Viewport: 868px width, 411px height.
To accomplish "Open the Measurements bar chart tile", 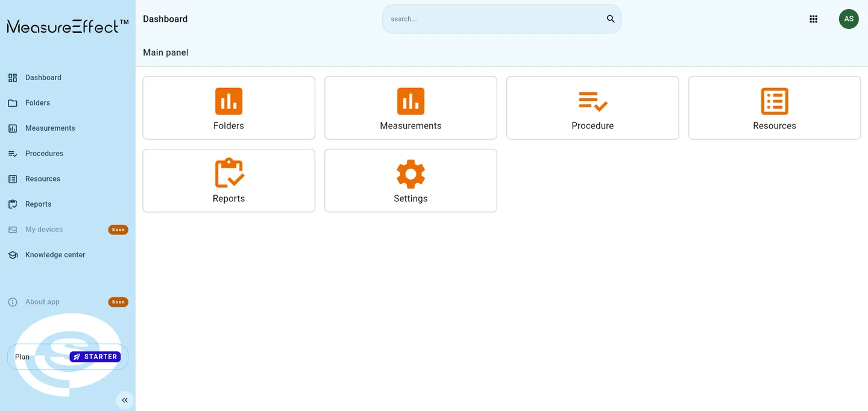I will [410, 108].
